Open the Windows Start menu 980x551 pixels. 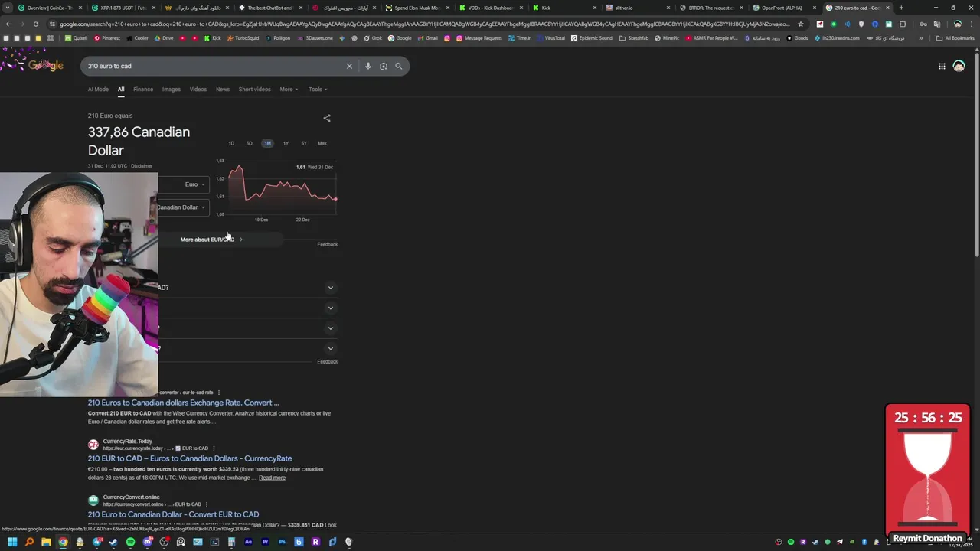coord(12,542)
